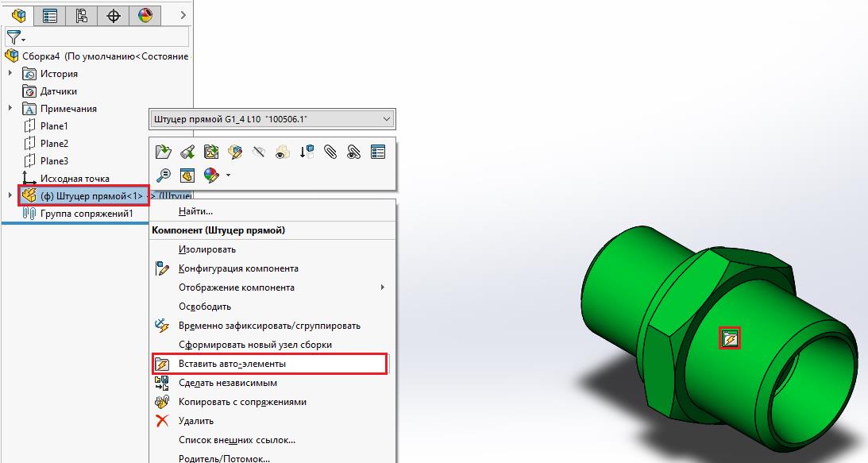Expand the История folder
This screenshot has height=463, width=868.
tap(10, 73)
